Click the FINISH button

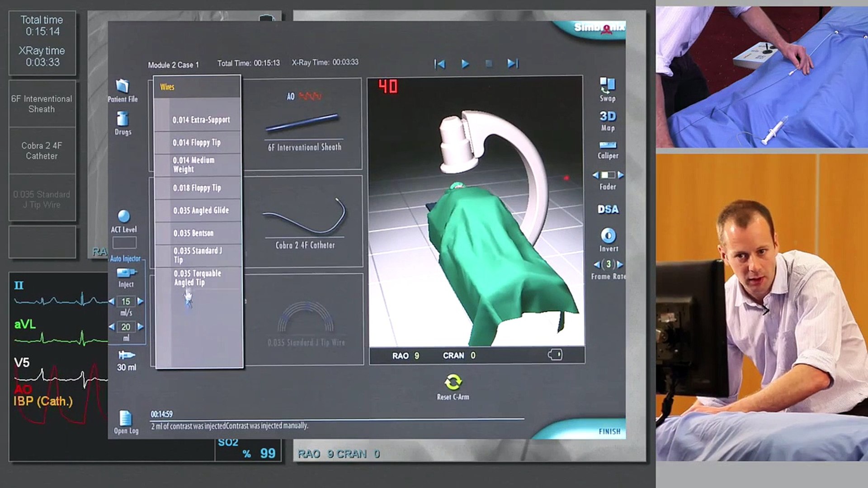609,432
